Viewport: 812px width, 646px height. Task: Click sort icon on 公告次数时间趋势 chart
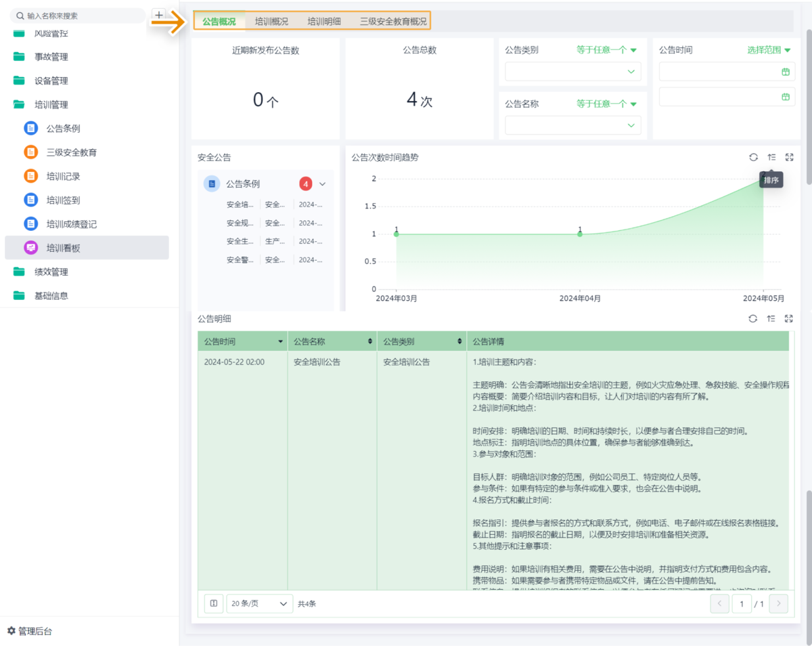click(x=771, y=157)
